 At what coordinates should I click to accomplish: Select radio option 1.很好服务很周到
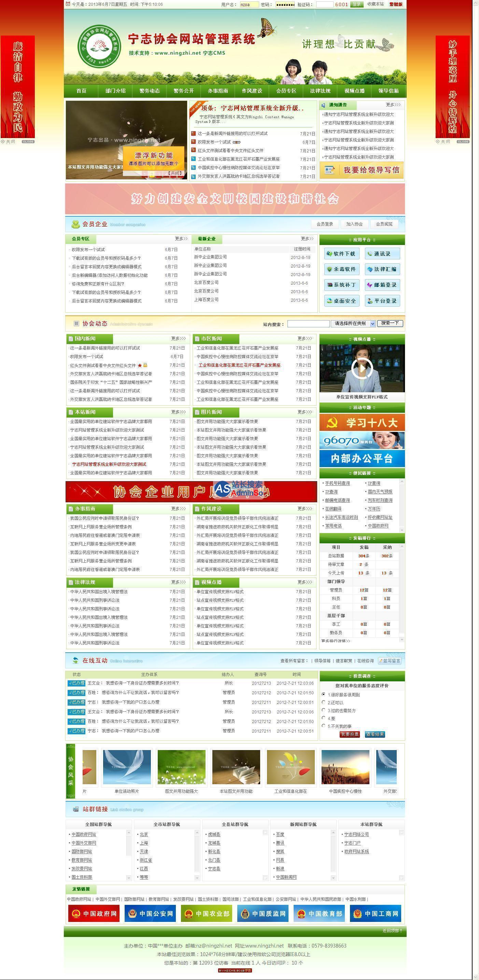[324, 694]
